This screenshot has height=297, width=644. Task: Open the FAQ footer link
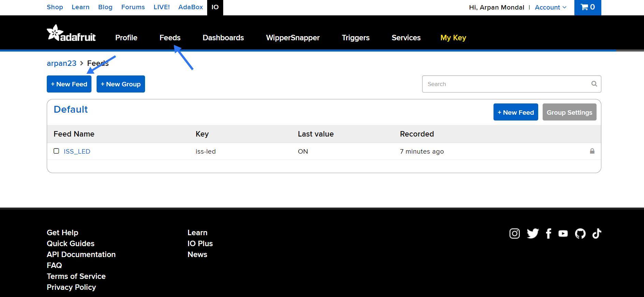click(x=54, y=265)
